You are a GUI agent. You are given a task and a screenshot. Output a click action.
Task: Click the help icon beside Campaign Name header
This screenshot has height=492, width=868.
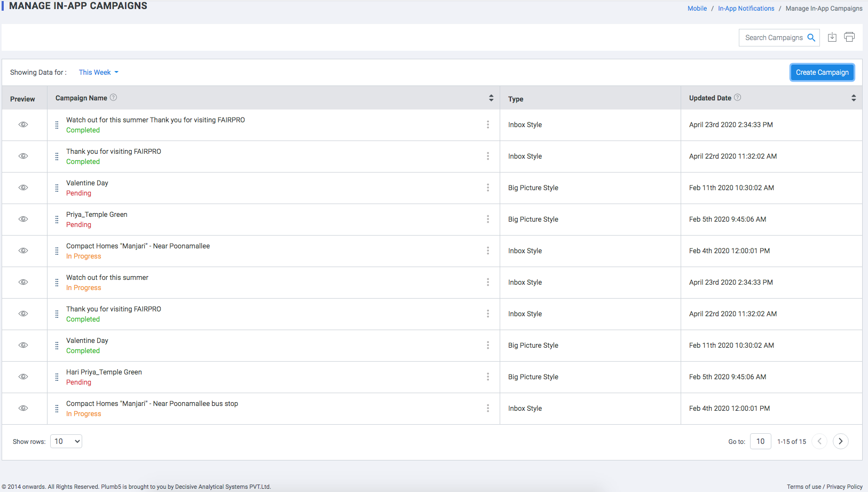coord(113,98)
